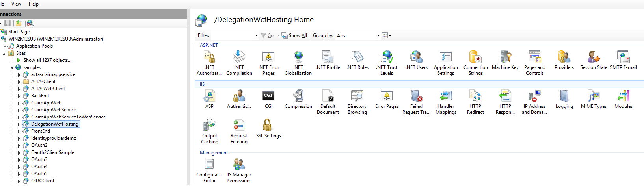644x187 pixels.
Task: Open Failed Request Tracing Rules
Action: pos(417,102)
